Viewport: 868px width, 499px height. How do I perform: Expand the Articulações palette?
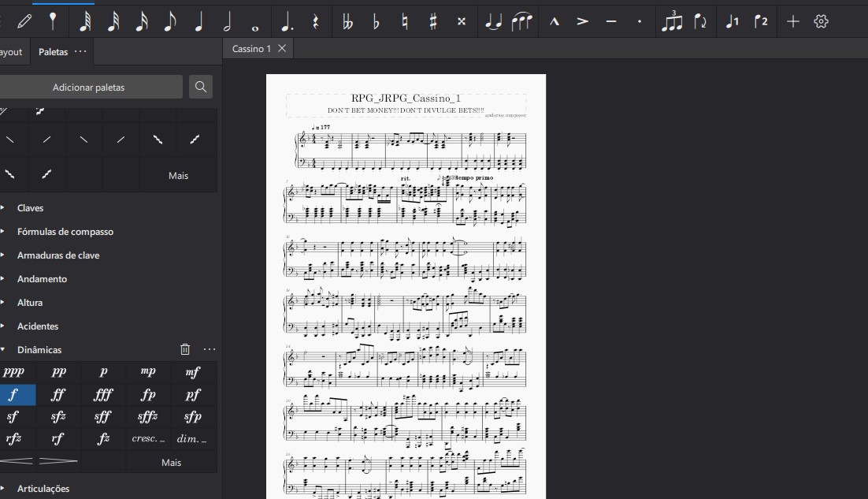click(x=43, y=489)
